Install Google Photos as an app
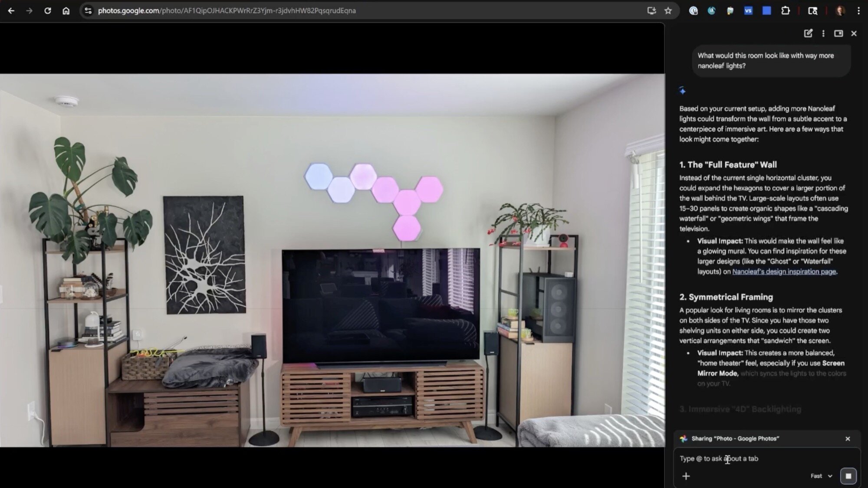 [x=652, y=11]
